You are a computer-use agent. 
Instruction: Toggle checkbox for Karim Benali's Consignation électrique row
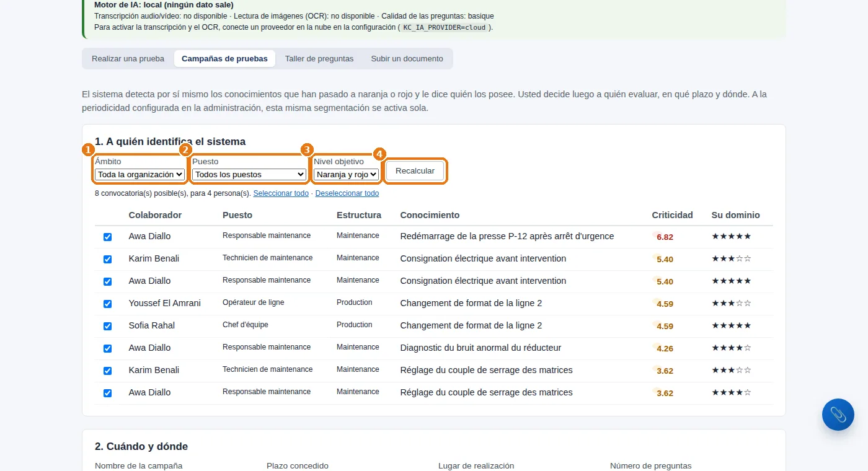point(107,259)
